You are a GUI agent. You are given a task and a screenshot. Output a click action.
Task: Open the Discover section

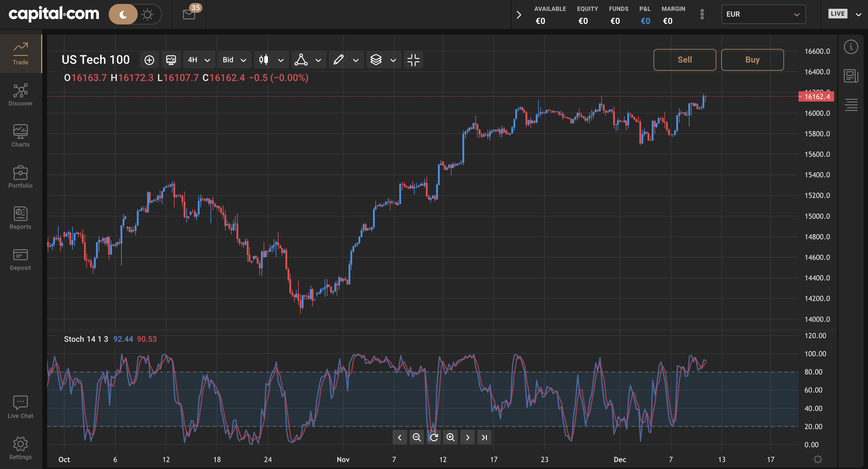(x=21, y=95)
